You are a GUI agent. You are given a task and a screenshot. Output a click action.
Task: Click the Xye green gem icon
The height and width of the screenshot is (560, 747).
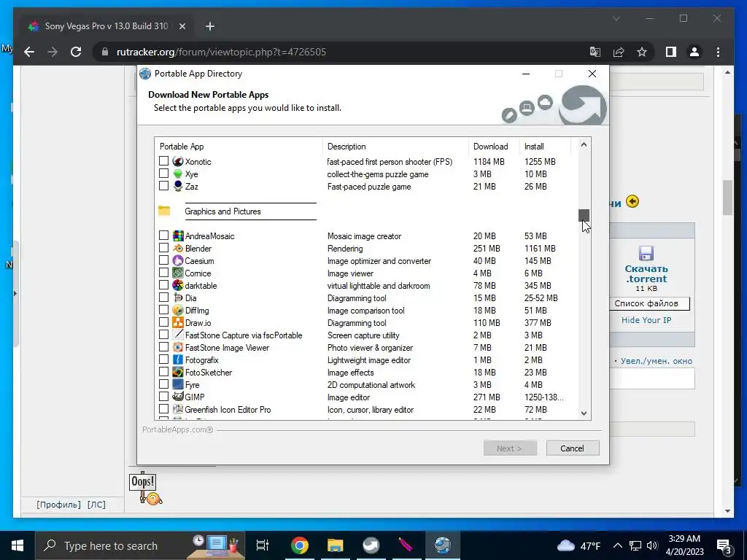[x=178, y=174]
